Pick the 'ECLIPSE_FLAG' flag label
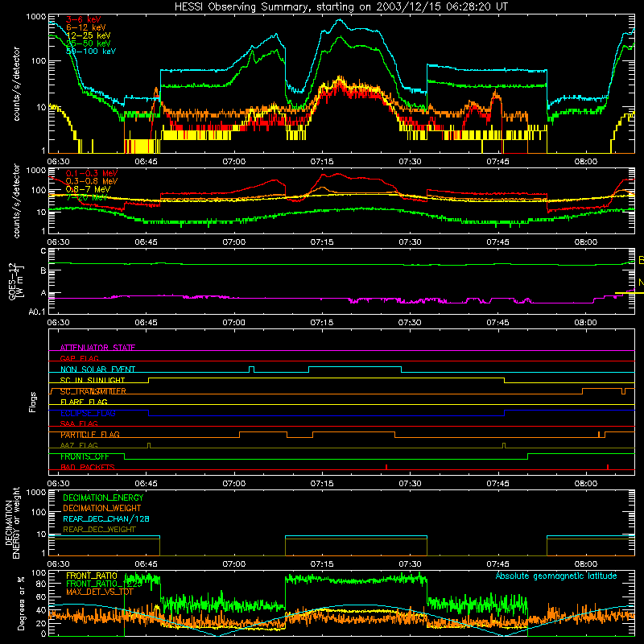Image resolution: width=644 pixels, height=644 pixels. 88,413
